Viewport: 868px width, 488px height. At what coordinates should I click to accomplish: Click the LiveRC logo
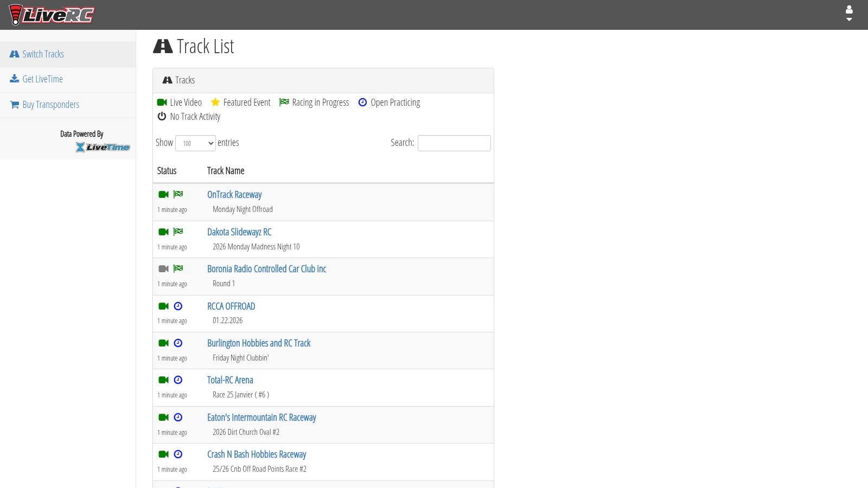(52, 15)
